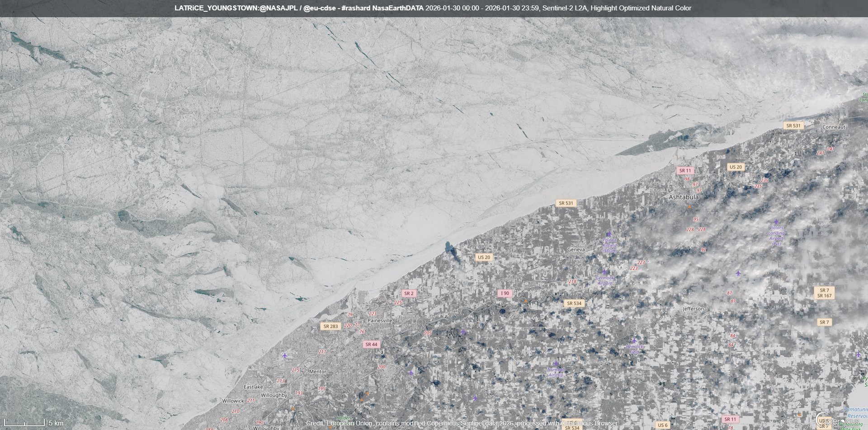The width and height of the screenshot is (868, 430).
Task: Select the Germack Airport airplane icon
Action: [x=604, y=272]
